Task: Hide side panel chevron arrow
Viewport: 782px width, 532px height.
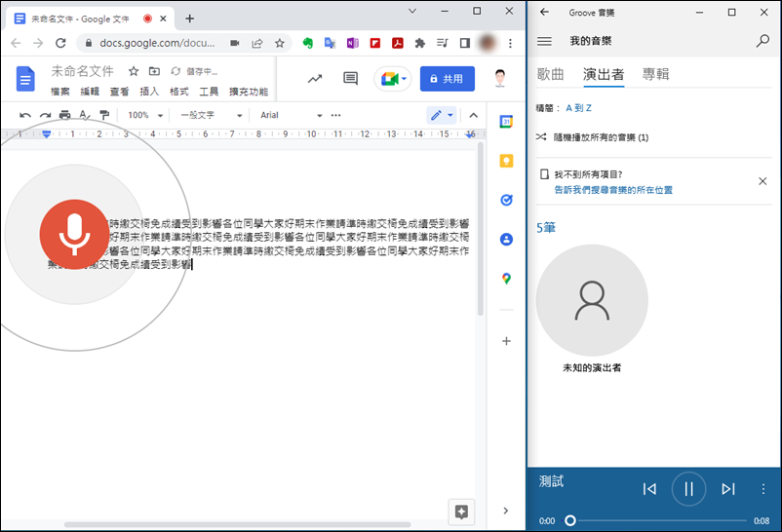Action: (x=506, y=511)
